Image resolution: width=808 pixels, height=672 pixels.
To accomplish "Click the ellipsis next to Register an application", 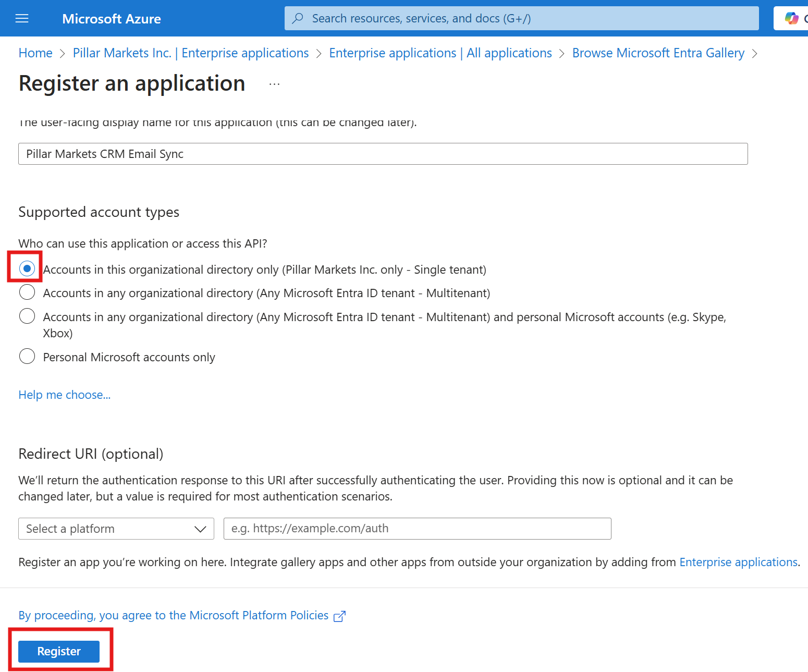I will pyautogui.click(x=274, y=83).
